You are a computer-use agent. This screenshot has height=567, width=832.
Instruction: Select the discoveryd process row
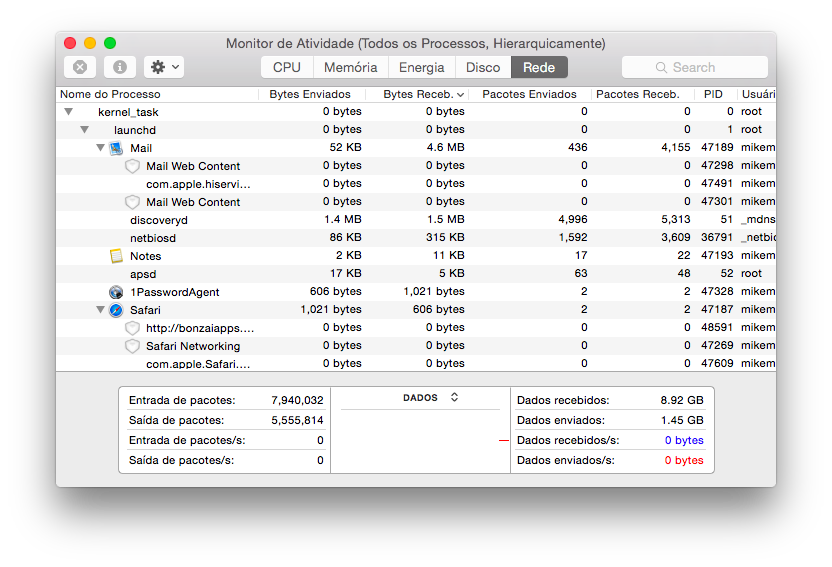point(416,220)
